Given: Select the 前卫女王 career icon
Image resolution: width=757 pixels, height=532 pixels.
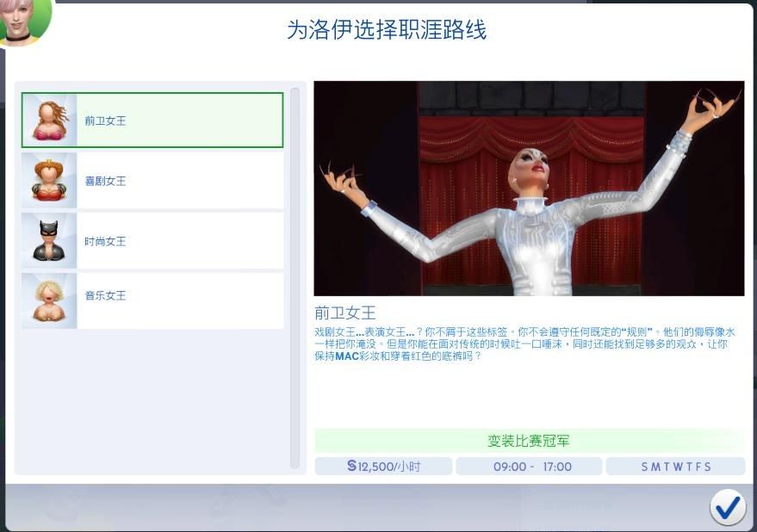Looking at the screenshot, I should coord(49,121).
